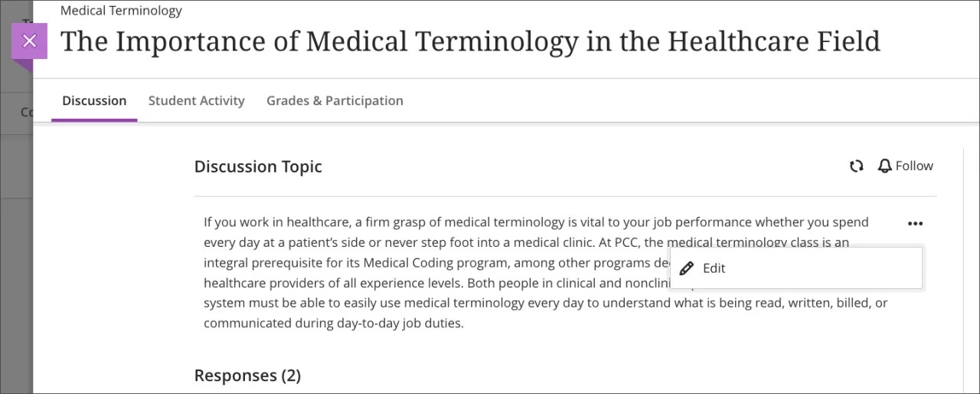The width and height of the screenshot is (980, 394).
Task: Click the Discussion Topic heading
Action: pyautogui.click(x=258, y=166)
